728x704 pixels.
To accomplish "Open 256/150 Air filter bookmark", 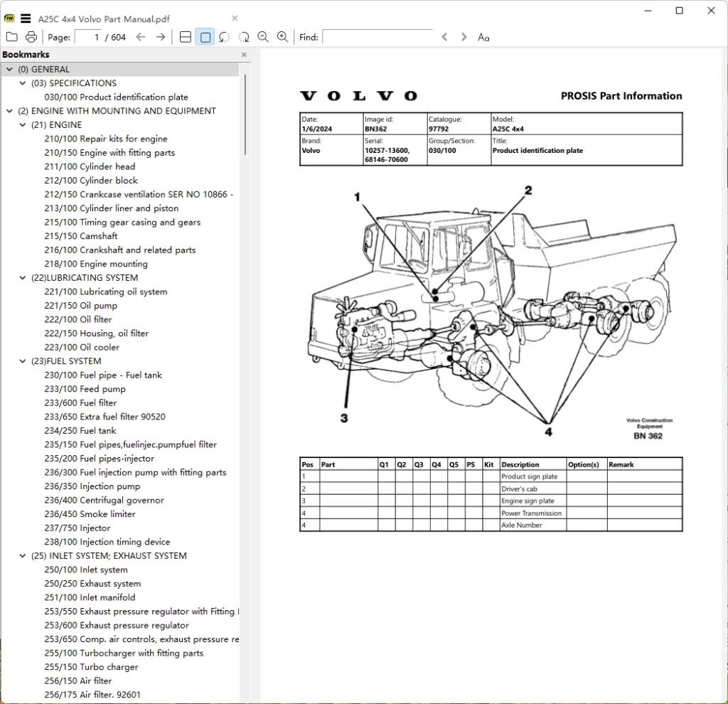I will click(x=78, y=681).
